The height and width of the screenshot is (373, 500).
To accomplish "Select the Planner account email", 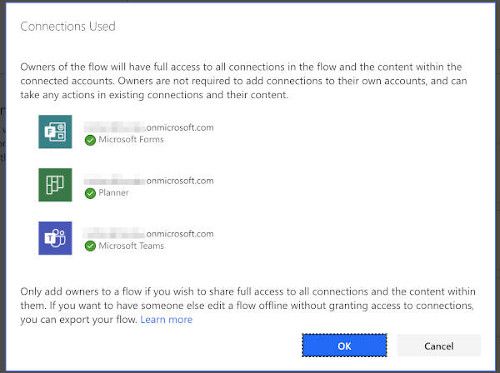I will [x=149, y=181].
